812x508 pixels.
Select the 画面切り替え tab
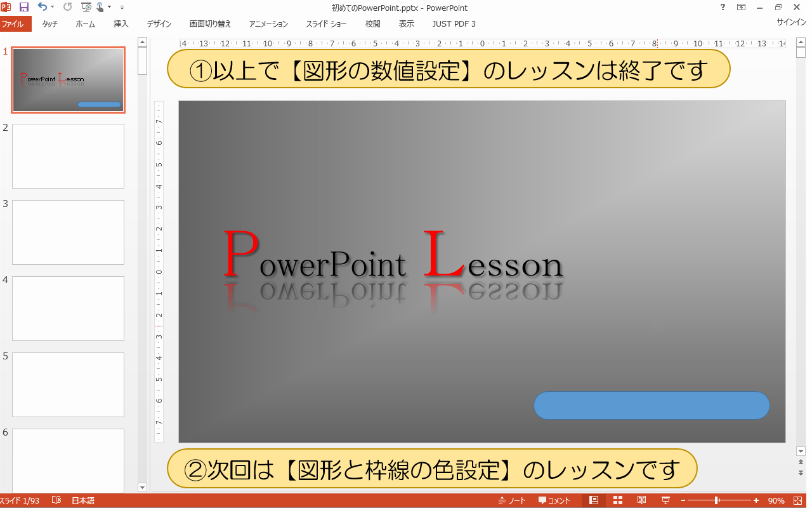pos(210,24)
